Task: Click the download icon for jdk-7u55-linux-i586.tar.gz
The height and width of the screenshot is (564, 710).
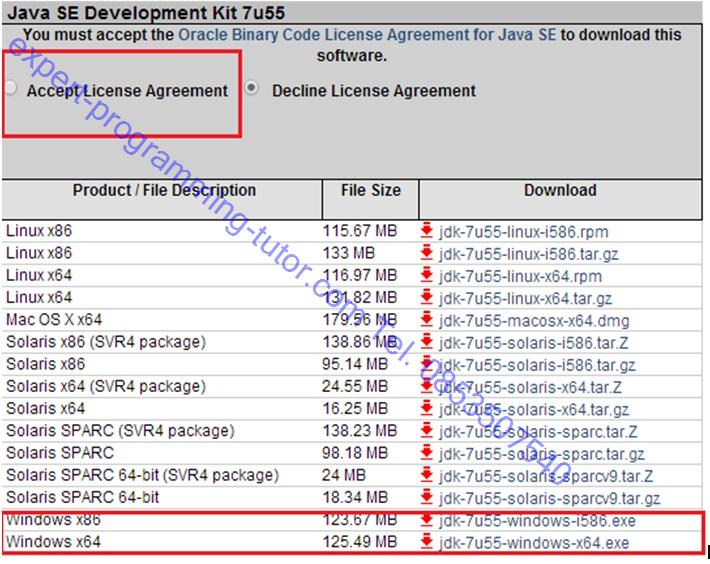Action: click(427, 253)
